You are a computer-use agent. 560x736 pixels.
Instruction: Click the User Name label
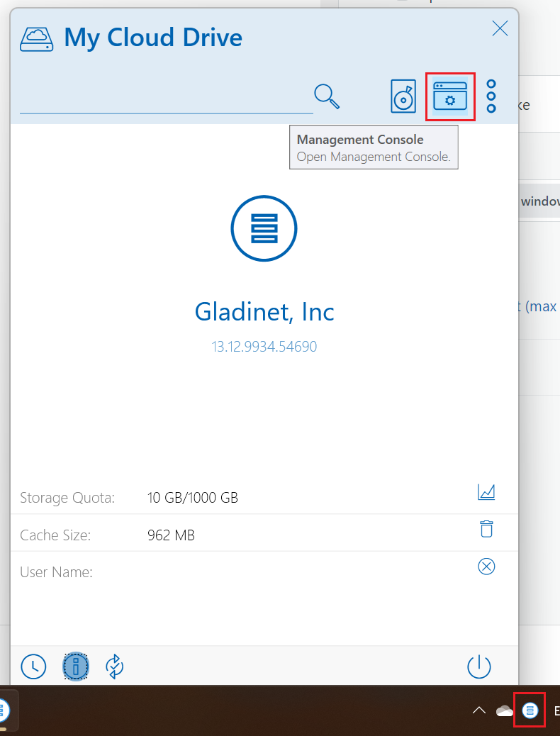pos(56,572)
